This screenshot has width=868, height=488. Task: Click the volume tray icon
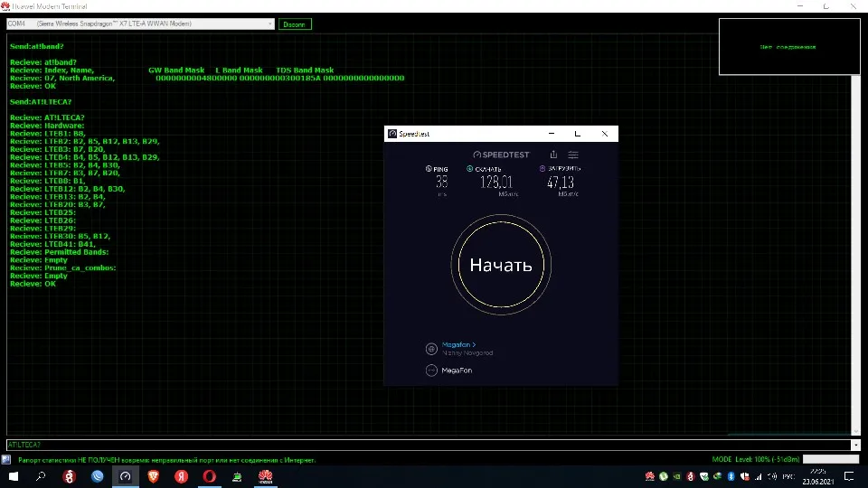(x=772, y=476)
